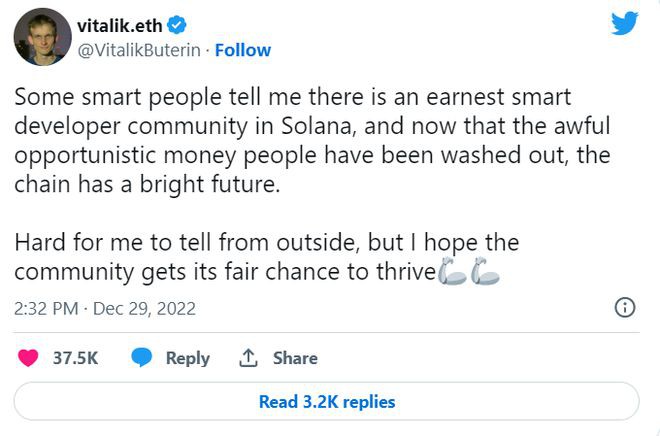
Task: Like the tweet with the heart icon
Action: (x=30, y=357)
